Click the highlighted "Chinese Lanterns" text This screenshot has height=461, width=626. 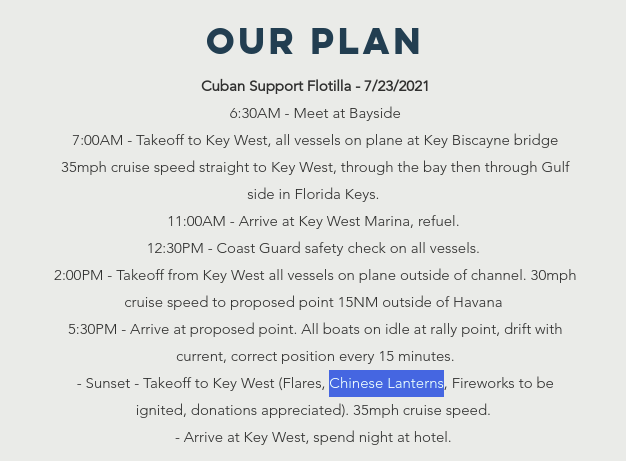[x=386, y=383]
